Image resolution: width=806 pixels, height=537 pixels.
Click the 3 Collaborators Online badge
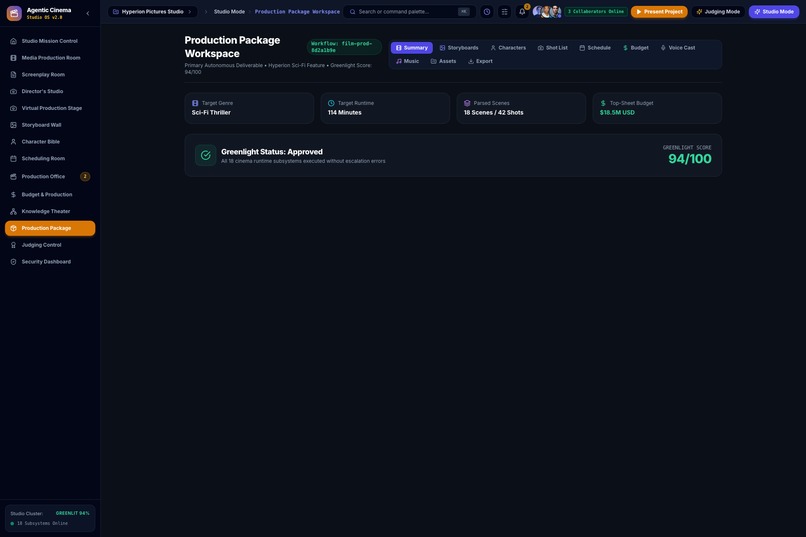pyautogui.click(x=596, y=12)
